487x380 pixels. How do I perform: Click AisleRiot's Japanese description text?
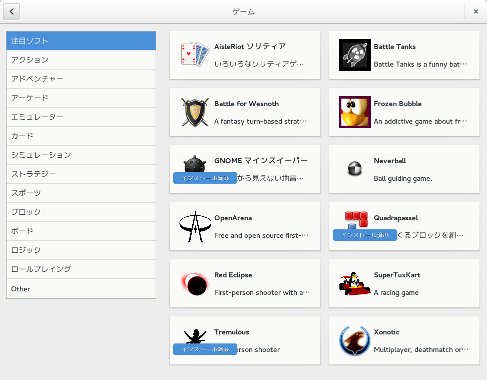[x=259, y=64]
